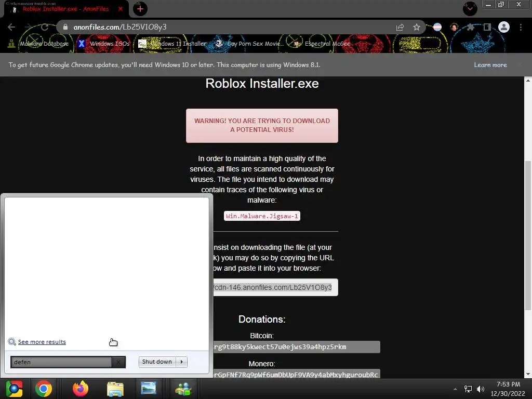Show hidden system tray icons

(455, 389)
